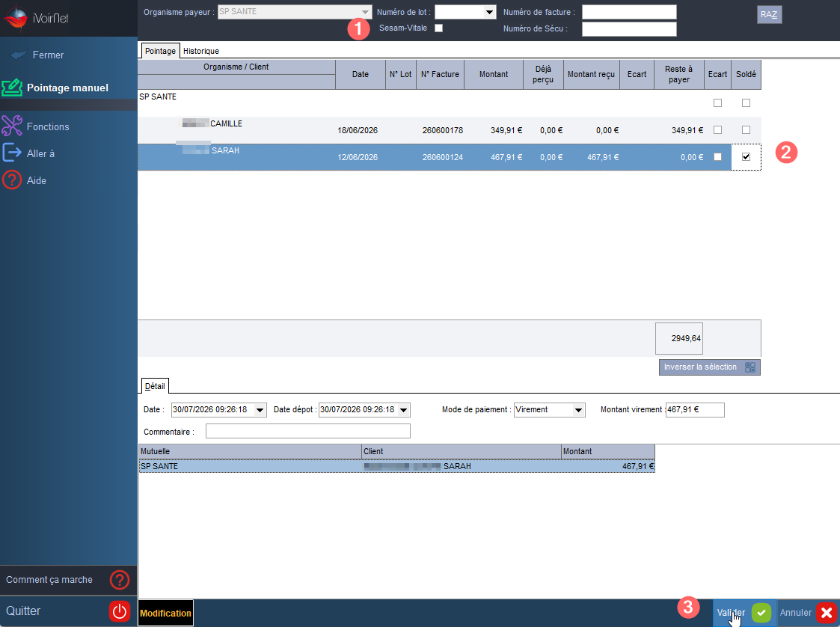Click the Pointage manuel pencil icon
Image resolution: width=840 pixels, height=627 pixels.
coord(12,88)
